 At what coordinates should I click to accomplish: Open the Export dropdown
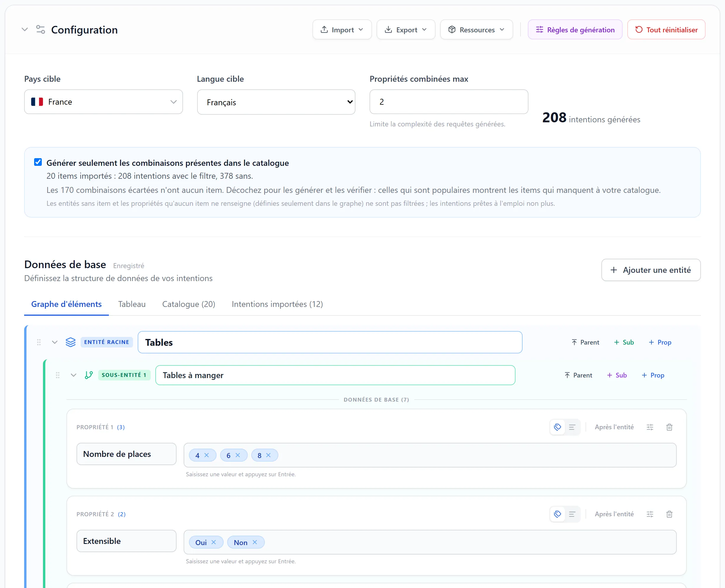pyautogui.click(x=405, y=29)
